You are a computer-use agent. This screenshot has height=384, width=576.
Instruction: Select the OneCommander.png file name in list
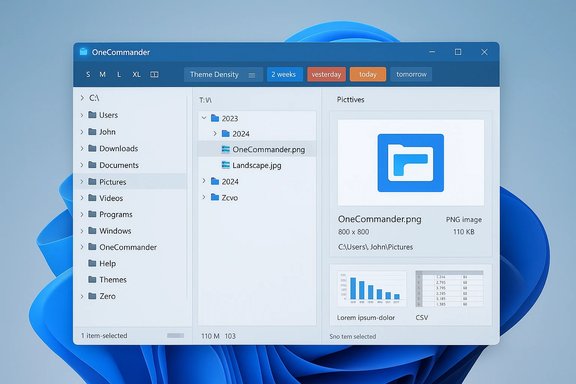click(269, 150)
